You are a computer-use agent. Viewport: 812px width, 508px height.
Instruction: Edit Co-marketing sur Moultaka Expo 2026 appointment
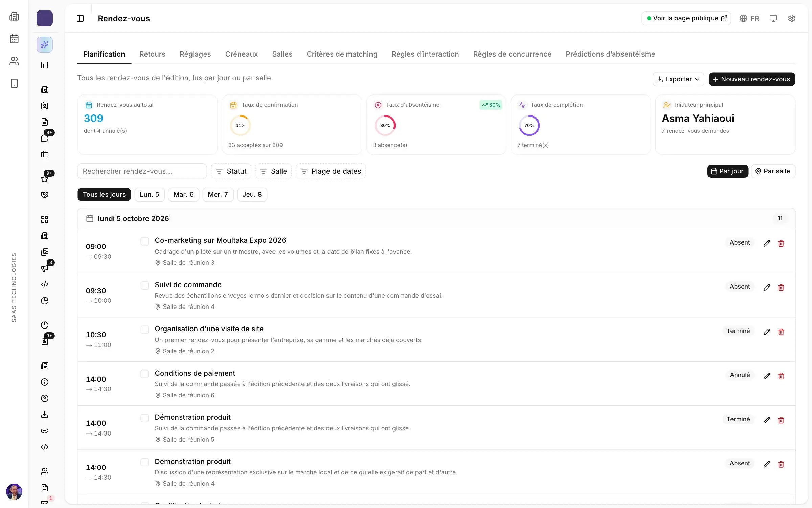pyautogui.click(x=767, y=243)
